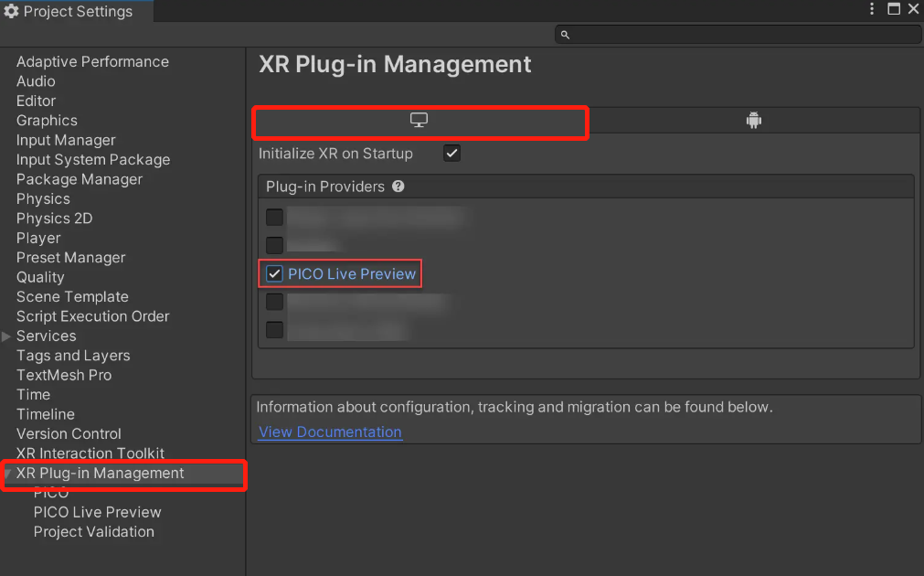The height and width of the screenshot is (576, 924).
Task: Select Preset Manager
Action: (x=70, y=258)
